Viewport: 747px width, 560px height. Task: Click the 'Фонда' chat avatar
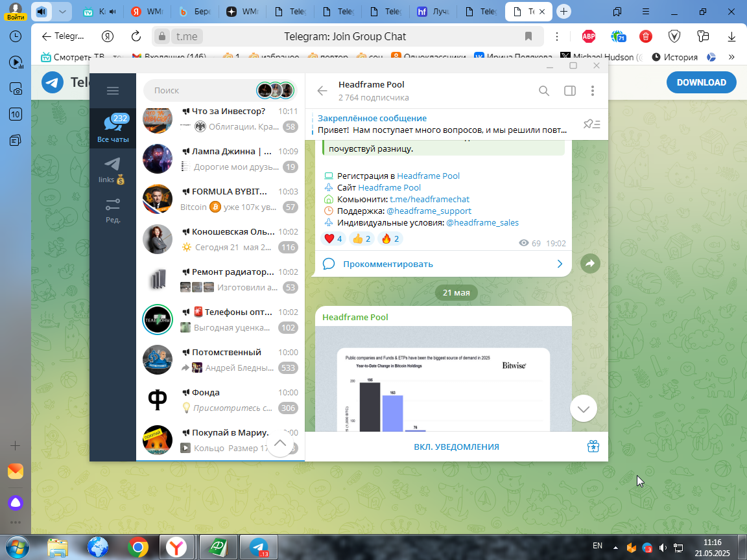click(157, 400)
